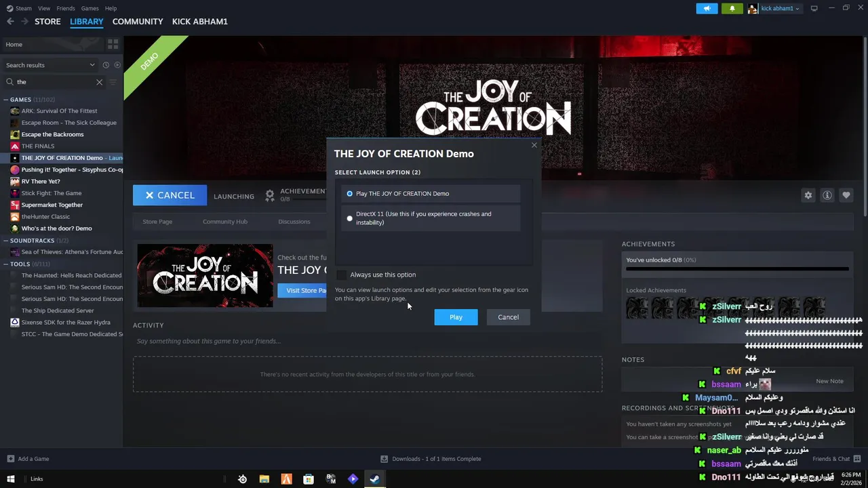Viewport: 868px width, 488px height.
Task: Select Escape the Backrooms in library
Action: [x=52, y=134]
